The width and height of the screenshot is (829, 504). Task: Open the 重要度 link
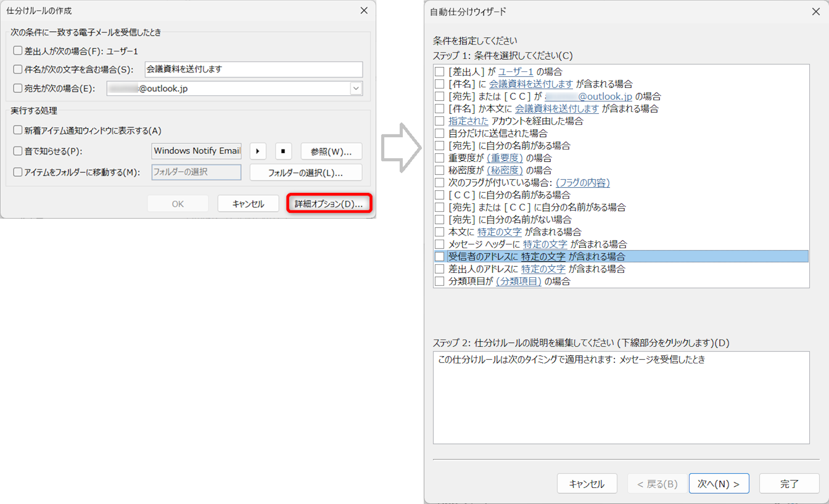(x=505, y=158)
